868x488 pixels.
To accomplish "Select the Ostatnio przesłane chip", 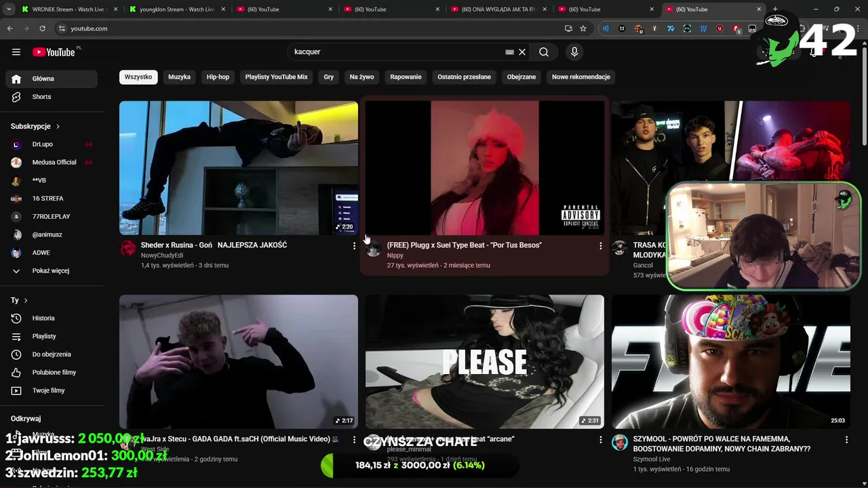I will (x=464, y=77).
